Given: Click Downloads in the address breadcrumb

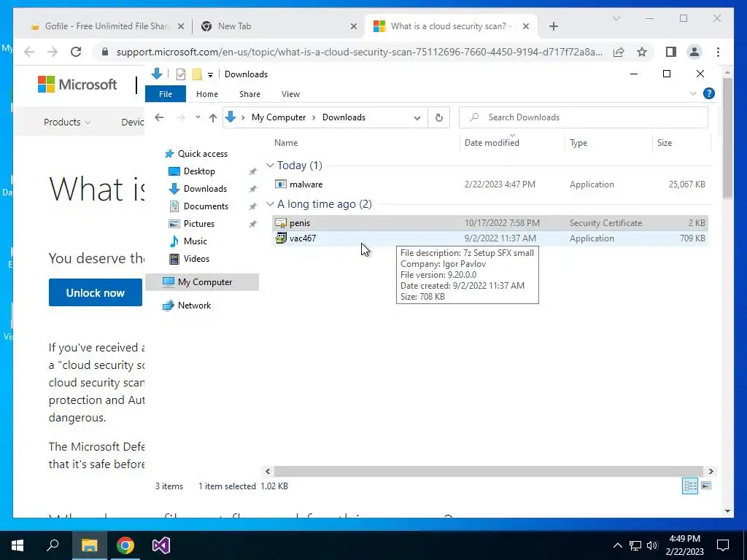Looking at the screenshot, I should (344, 117).
